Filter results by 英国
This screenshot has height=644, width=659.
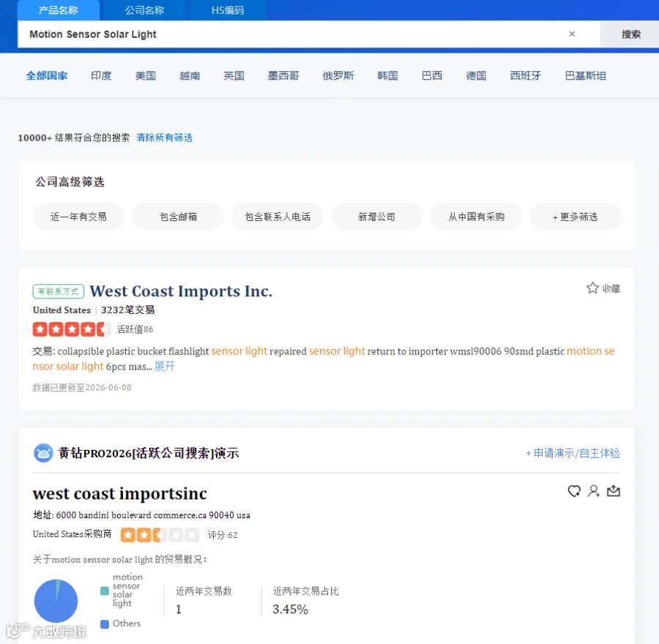point(234,75)
